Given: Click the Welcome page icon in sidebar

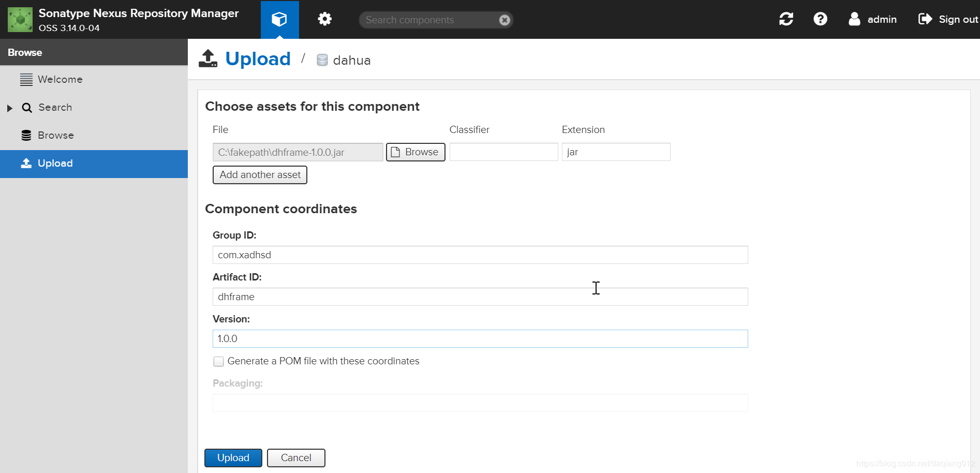Looking at the screenshot, I should click(x=27, y=79).
